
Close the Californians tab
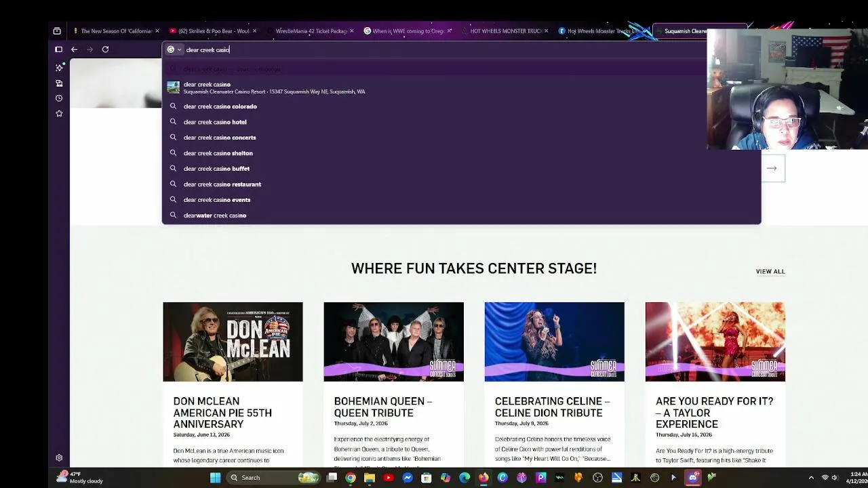pyautogui.click(x=157, y=30)
